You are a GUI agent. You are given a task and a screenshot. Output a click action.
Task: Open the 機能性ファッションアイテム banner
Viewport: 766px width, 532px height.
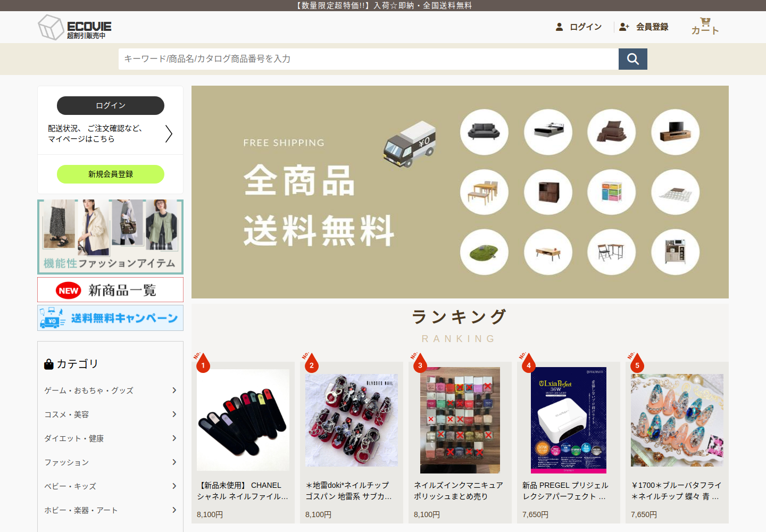[111, 237]
